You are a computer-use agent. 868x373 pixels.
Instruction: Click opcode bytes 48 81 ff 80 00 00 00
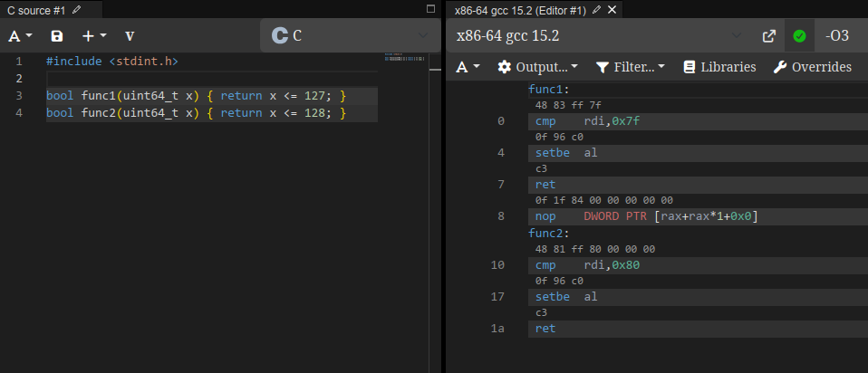(x=595, y=249)
